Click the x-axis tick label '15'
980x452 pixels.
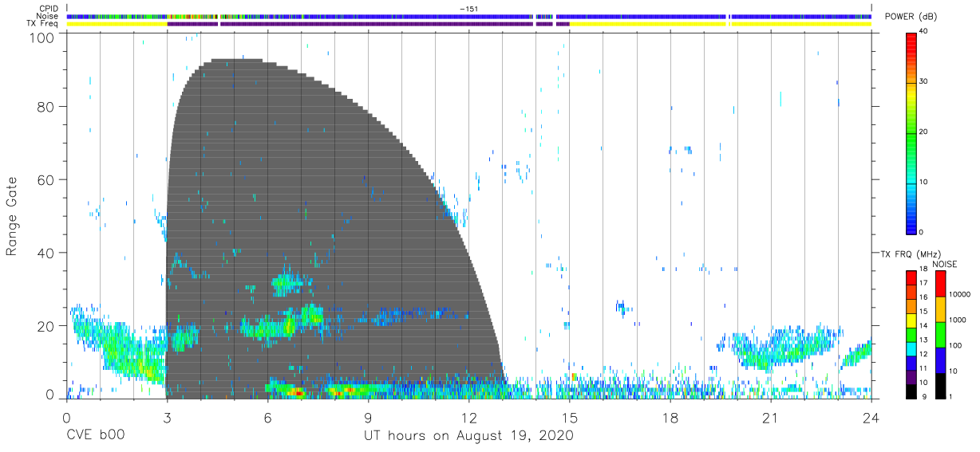tap(569, 417)
